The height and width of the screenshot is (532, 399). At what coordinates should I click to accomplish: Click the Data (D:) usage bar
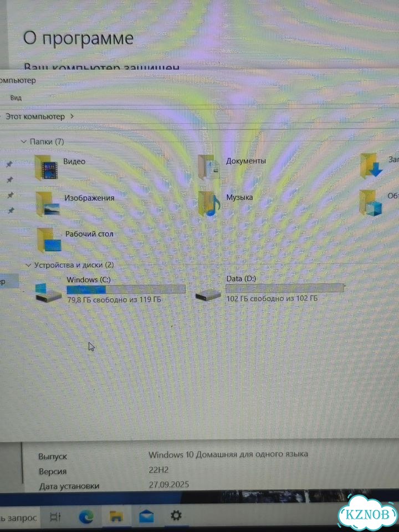285,288
